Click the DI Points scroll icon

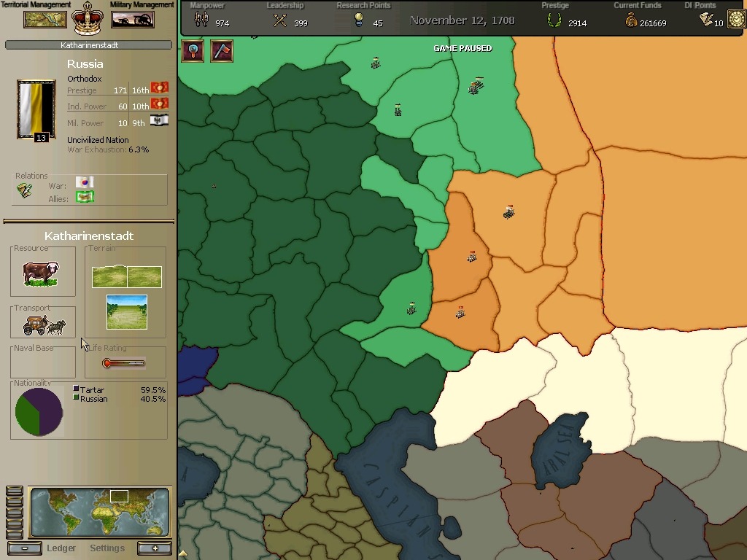pyautogui.click(x=706, y=19)
